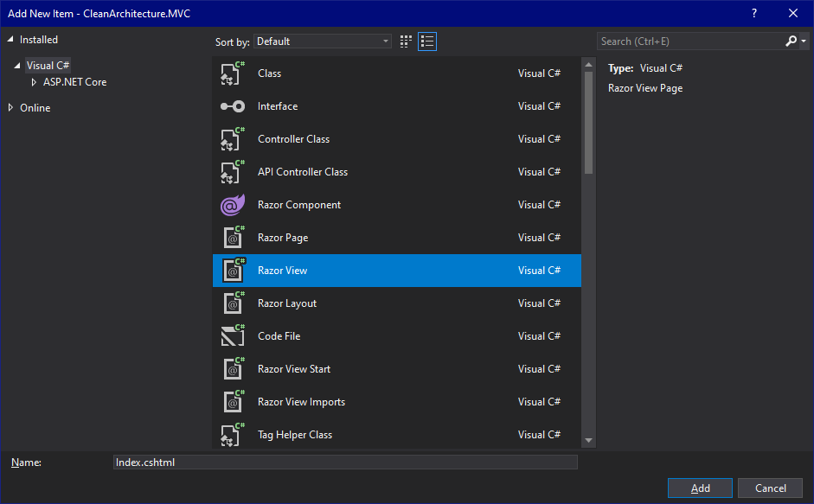This screenshot has width=814, height=504.
Task: Expand the Online section
Action: pos(10,107)
